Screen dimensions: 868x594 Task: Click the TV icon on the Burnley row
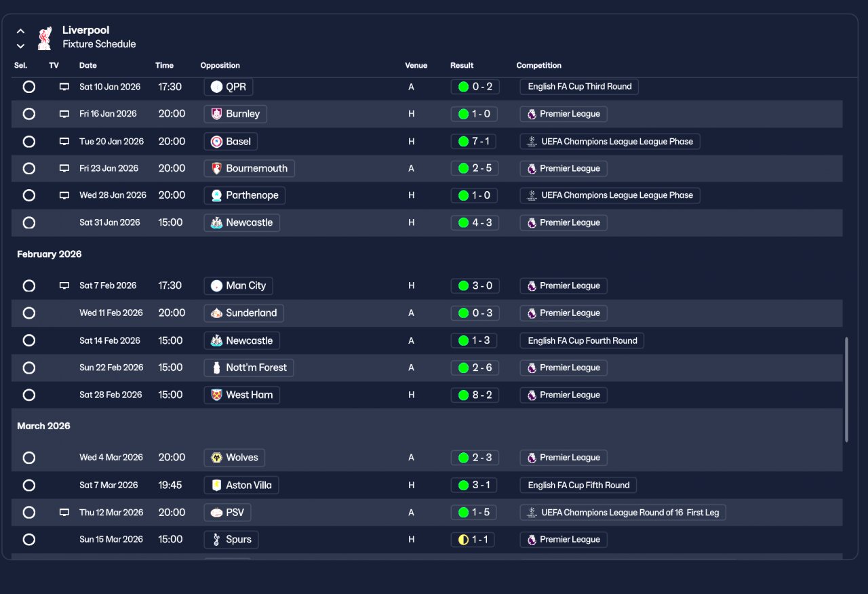tap(64, 114)
